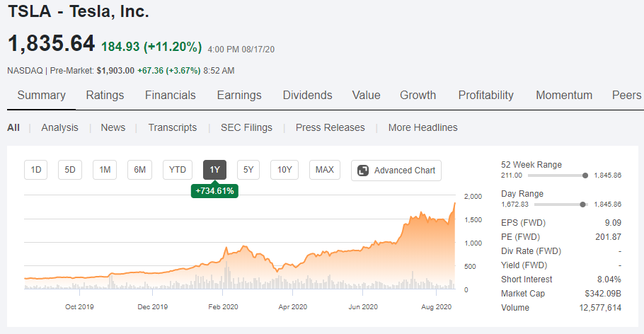Open the Ratings tab
Viewport: 644px width, 334px height.
click(x=105, y=96)
